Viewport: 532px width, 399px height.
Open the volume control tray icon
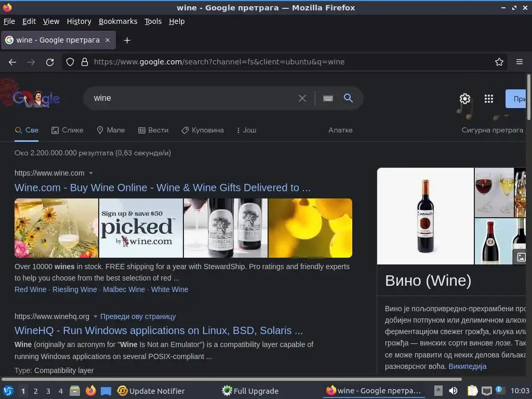coord(453,391)
